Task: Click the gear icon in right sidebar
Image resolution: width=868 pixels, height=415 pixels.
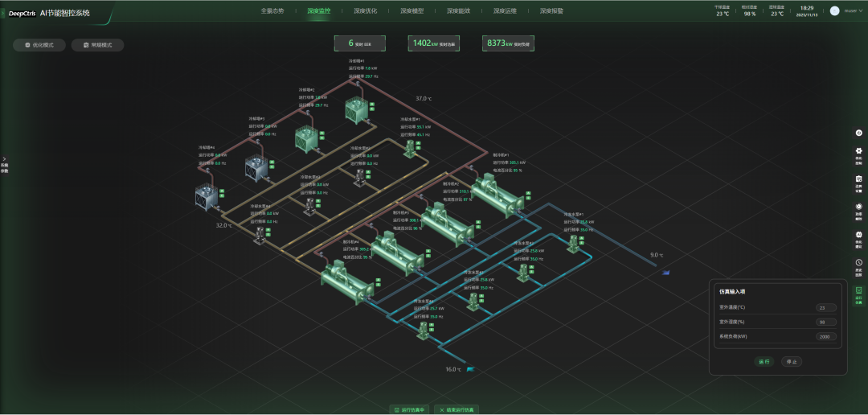Action: point(858,153)
